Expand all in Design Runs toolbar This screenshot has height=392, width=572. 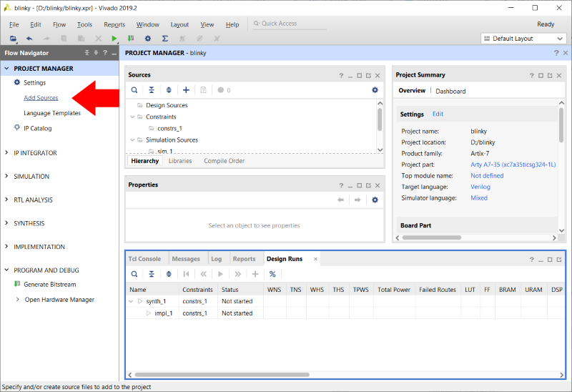(169, 274)
